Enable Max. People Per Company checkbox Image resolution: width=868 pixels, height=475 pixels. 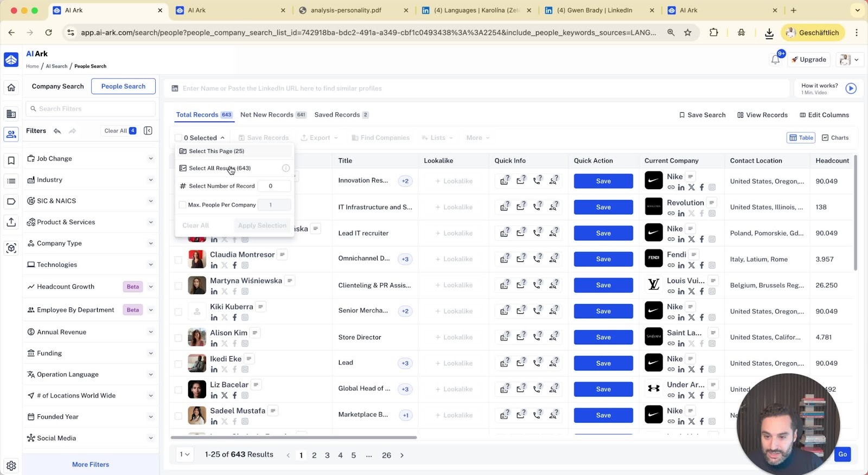click(x=182, y=205)
